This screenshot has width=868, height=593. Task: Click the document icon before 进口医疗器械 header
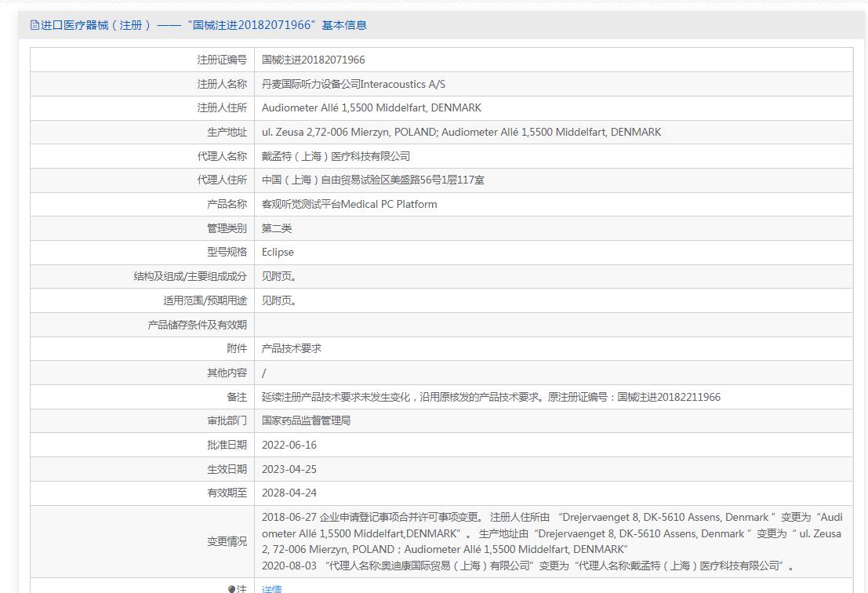point(35,25)
